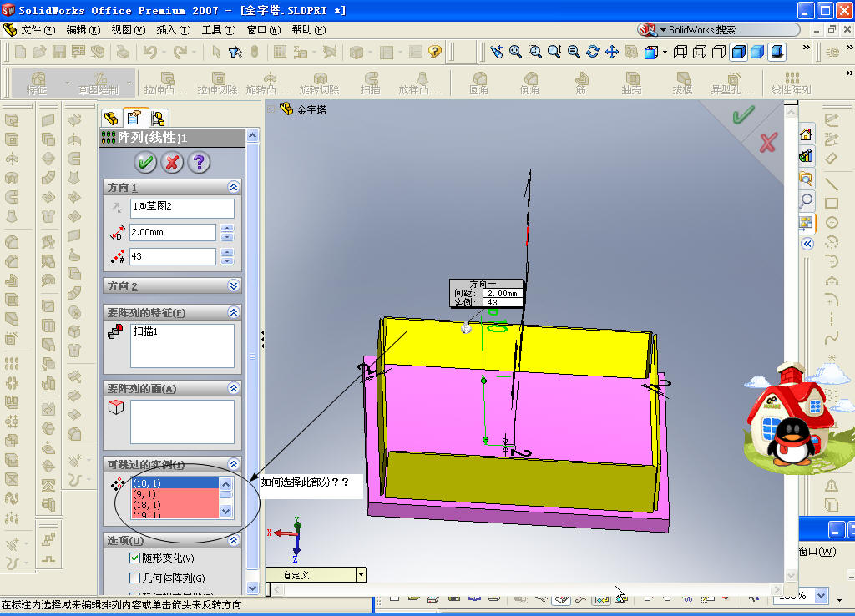The image size is (855, 616).
Task: Click the instance count field showing 43
Action: [x=172, y=256]
